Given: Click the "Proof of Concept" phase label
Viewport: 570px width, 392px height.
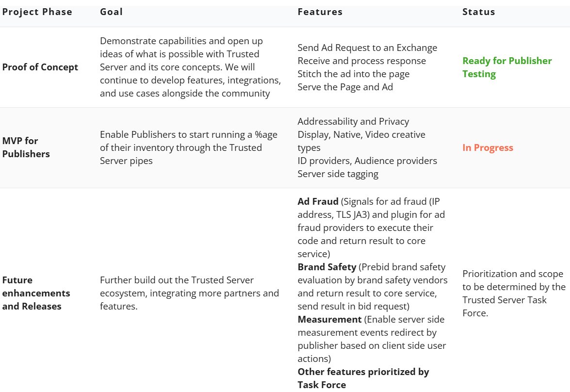Looking at the screenshot, I should click(40, 67).
